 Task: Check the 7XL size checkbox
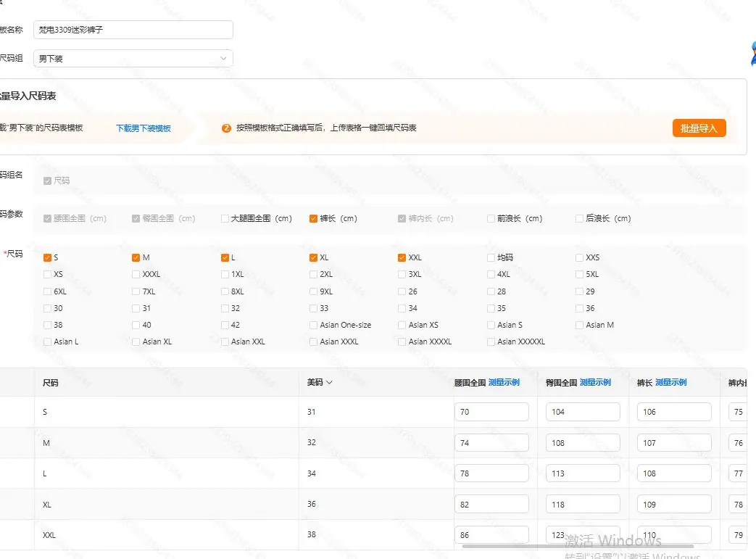point(136,291)
